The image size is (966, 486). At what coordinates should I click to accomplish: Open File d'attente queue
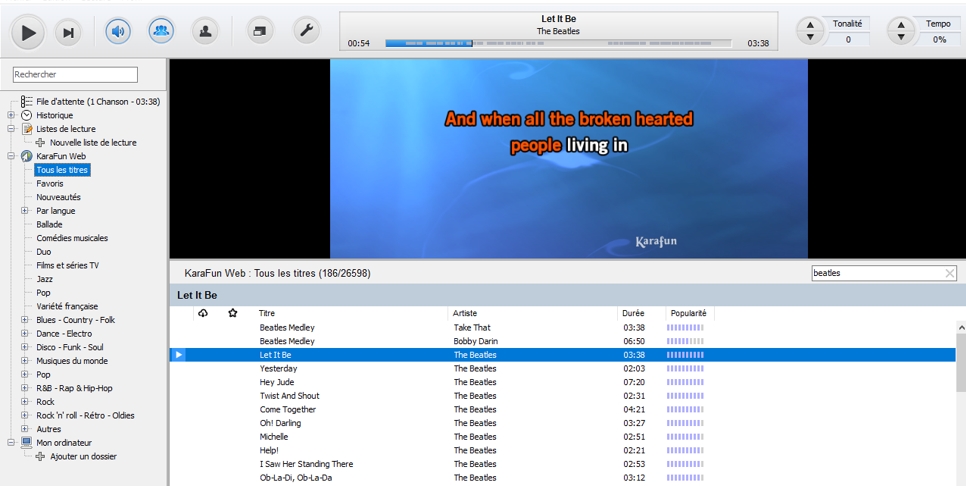pos(98,102)
